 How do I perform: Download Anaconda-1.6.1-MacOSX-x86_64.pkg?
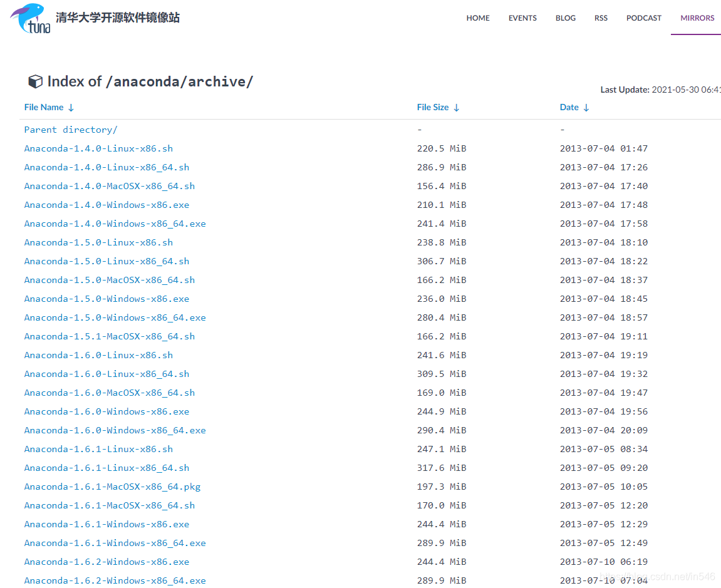[x=112, y=487]
